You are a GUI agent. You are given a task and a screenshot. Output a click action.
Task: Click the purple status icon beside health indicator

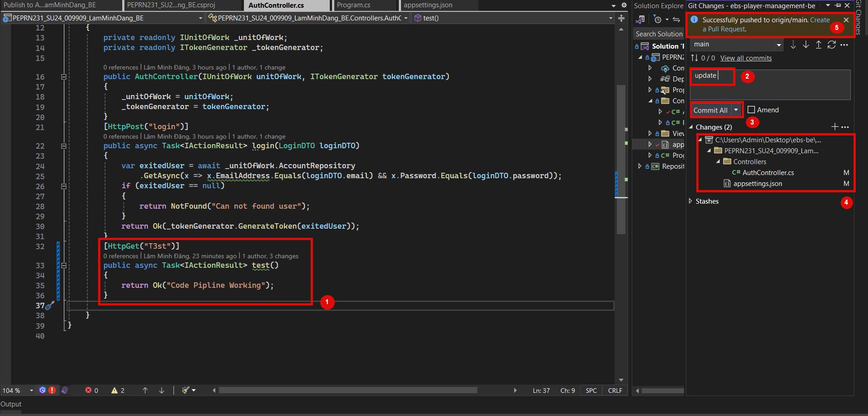coord(64,390)
